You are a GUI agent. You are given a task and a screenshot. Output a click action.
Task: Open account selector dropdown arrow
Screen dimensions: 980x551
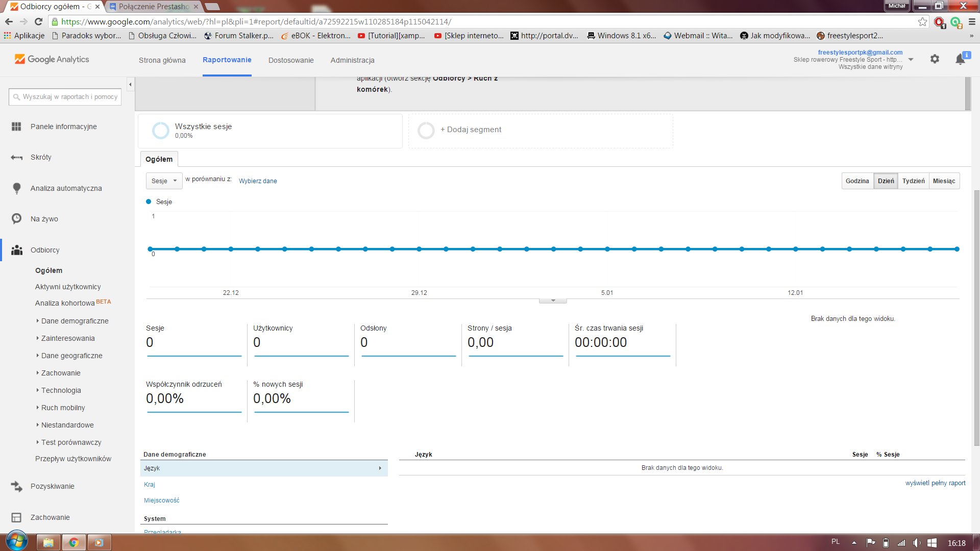tap(911, 60)
